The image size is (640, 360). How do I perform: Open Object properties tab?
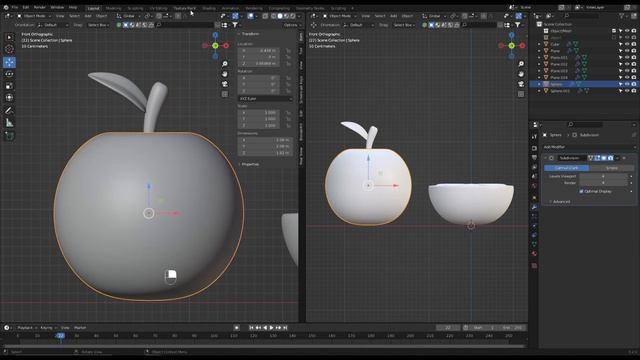click(x=534, y=198)
